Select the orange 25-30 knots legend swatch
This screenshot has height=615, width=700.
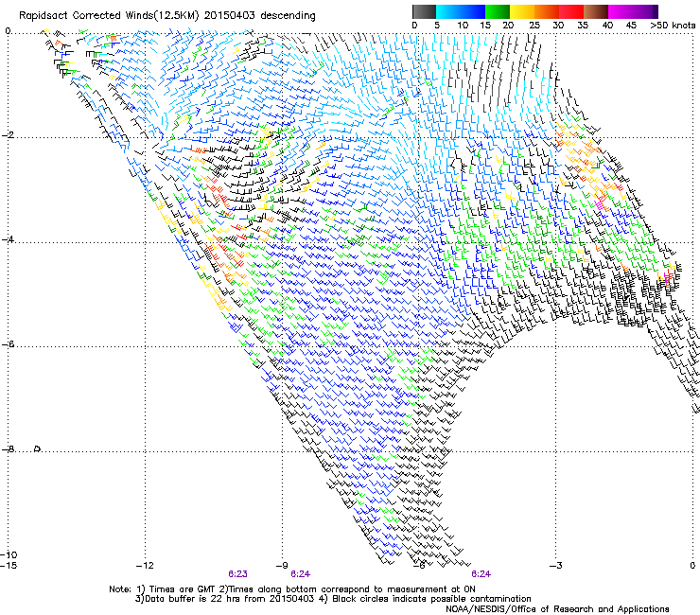(547, 11)
